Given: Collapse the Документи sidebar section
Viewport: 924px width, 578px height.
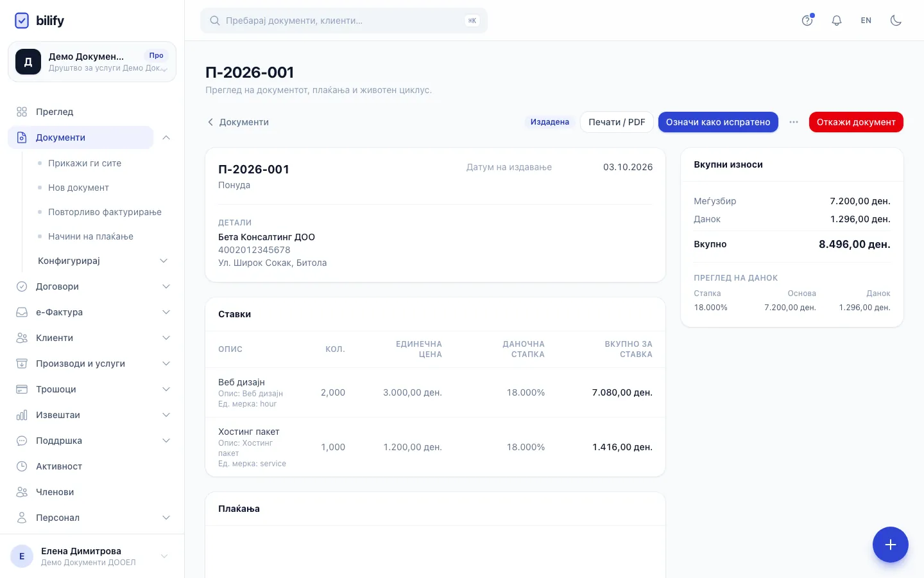Looking at the screenshot, I should [166, 137].
